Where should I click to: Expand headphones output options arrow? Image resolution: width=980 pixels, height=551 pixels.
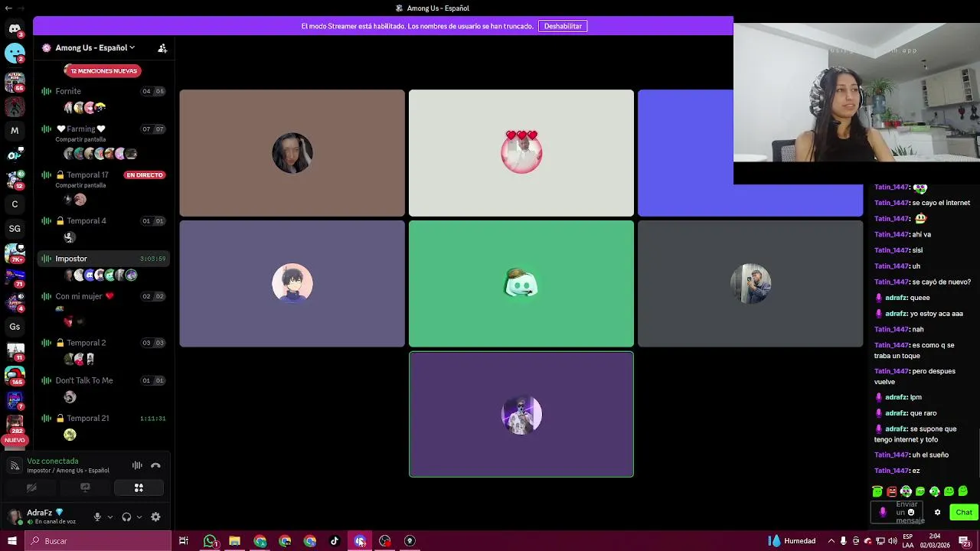[139, 517]
